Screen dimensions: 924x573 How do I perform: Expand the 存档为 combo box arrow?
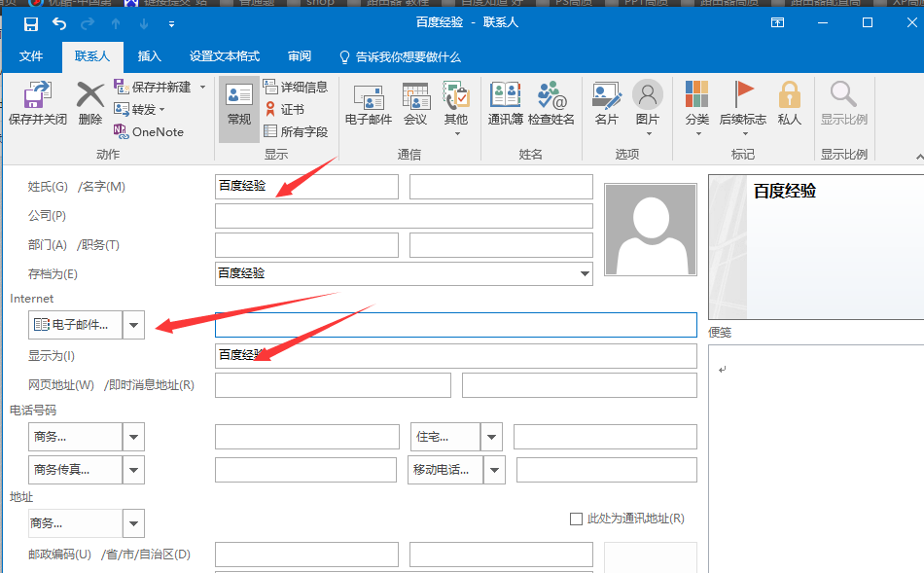tap(585, 274)
